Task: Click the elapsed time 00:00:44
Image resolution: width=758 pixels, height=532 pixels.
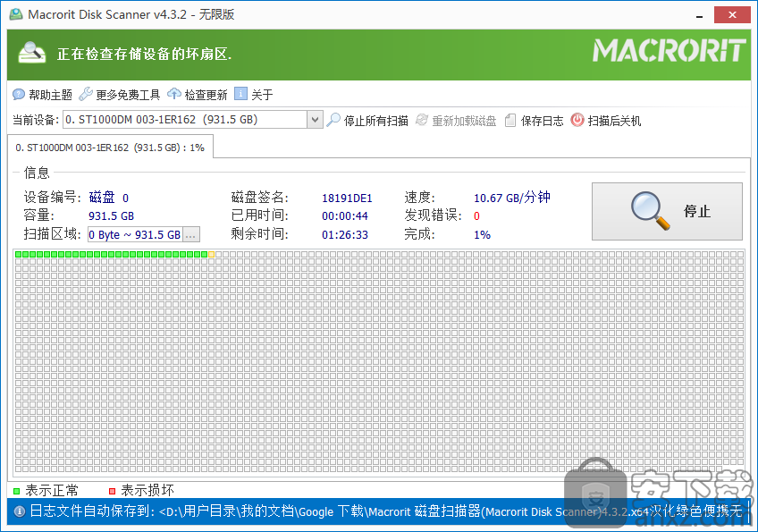Action: tap(345, 216)
